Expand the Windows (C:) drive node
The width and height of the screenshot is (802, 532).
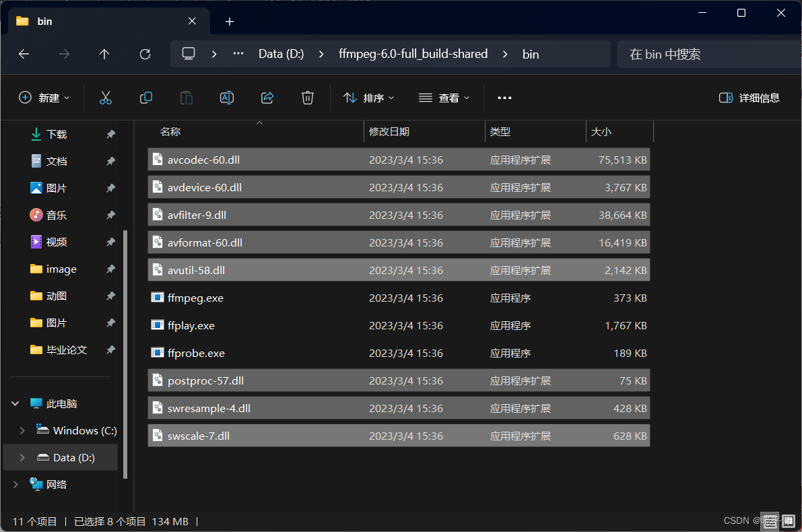(22, 431)
